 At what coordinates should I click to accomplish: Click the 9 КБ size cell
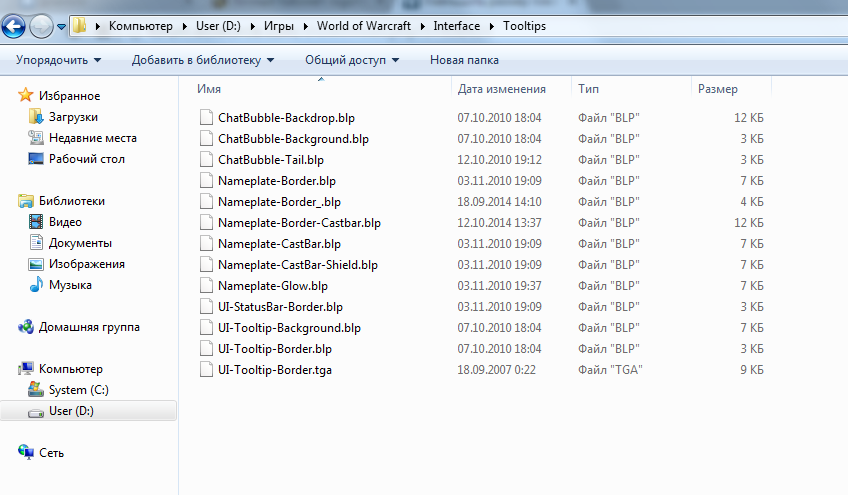(x=752, y=370)
